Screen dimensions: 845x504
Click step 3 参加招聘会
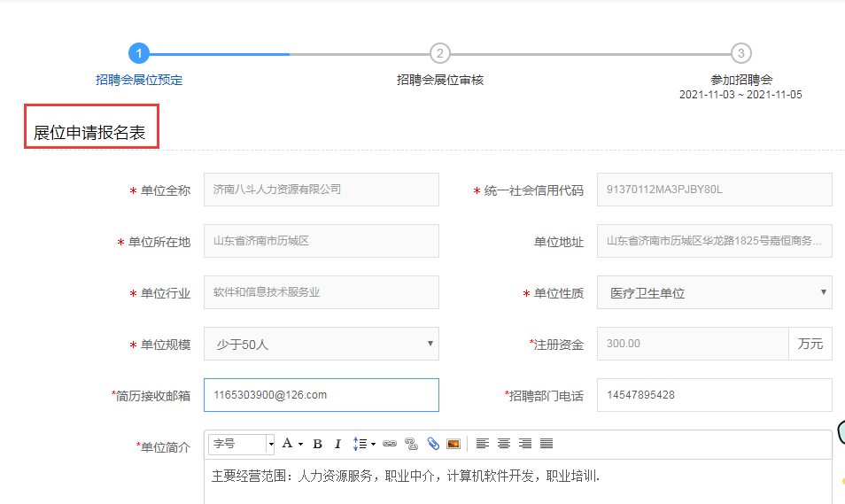[x=741, y=54]
